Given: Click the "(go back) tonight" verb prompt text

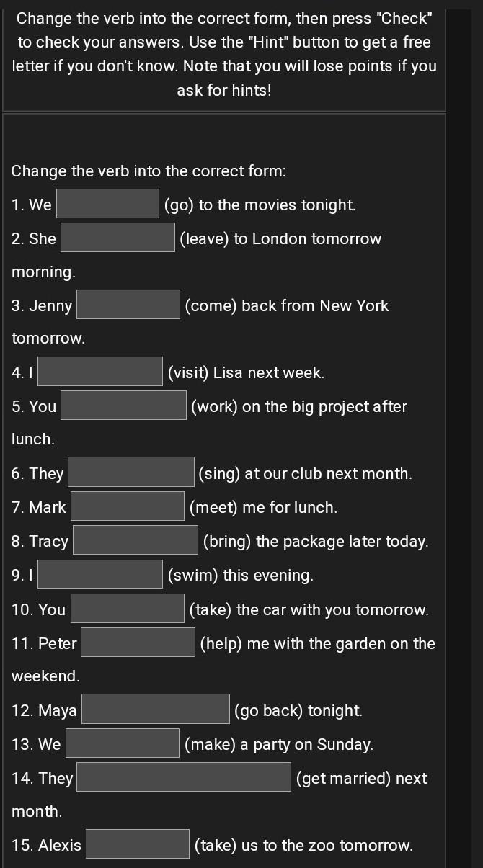Looking at the screenshot, I should 298,710.
